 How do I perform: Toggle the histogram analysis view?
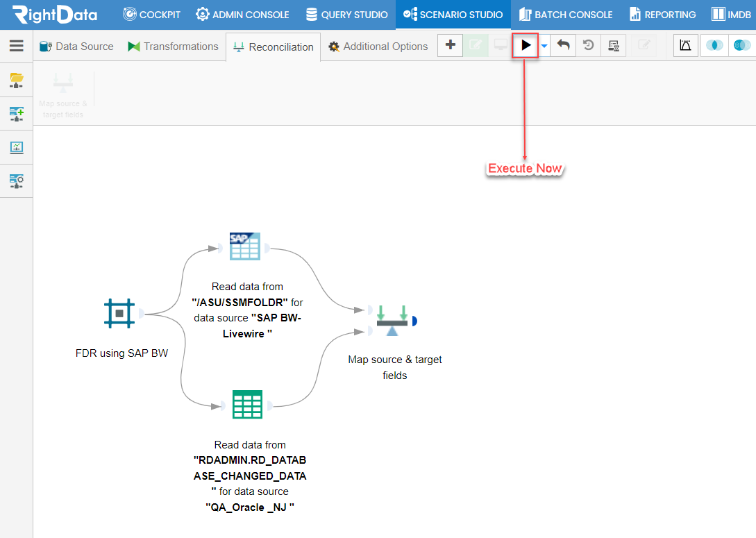pos(685,44)
